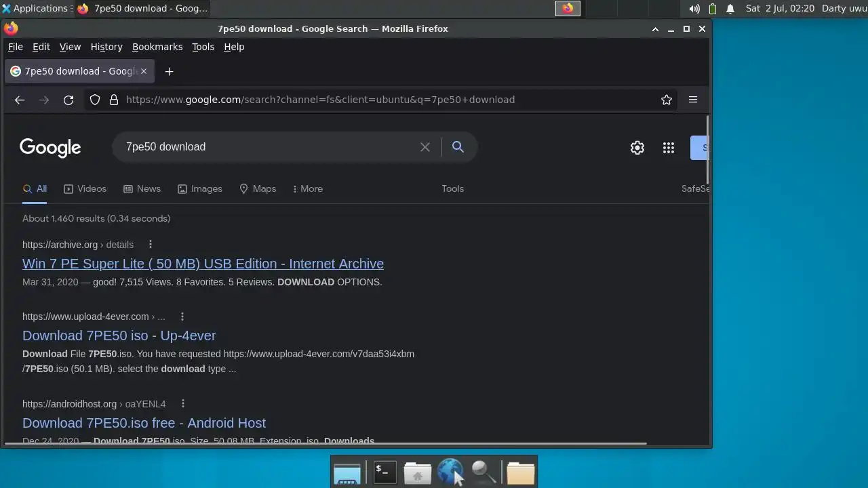The width and height of the screenshot is (868, 488).
Task: Switch to Videos results
Action: 85,189
